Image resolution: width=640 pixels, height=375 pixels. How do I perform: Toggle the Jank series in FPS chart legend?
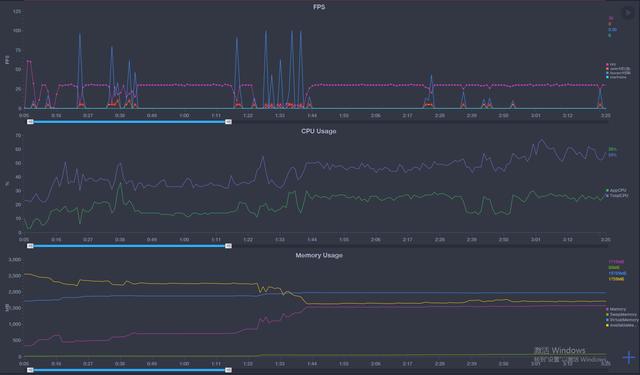[618, 69]
